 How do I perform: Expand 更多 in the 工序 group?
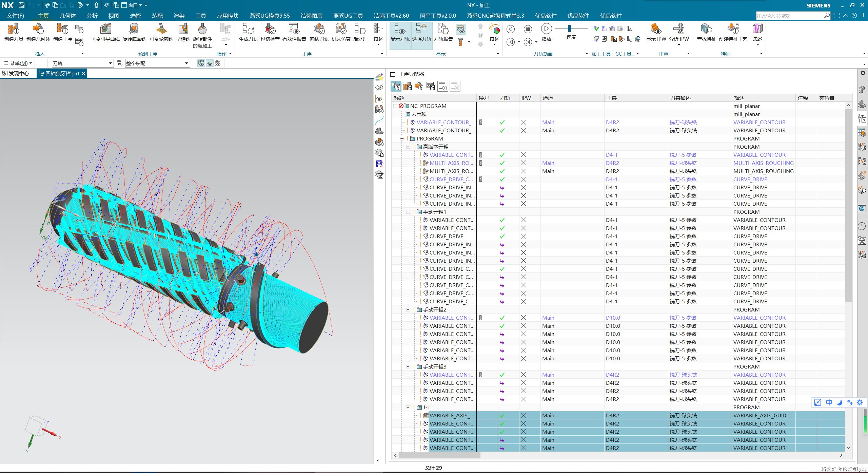(378, 34)
